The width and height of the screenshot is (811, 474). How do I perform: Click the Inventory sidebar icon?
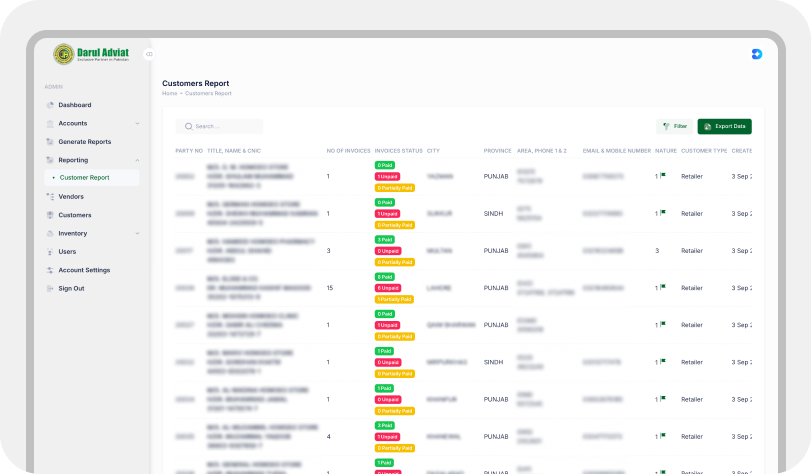click(x=50, y=233)
